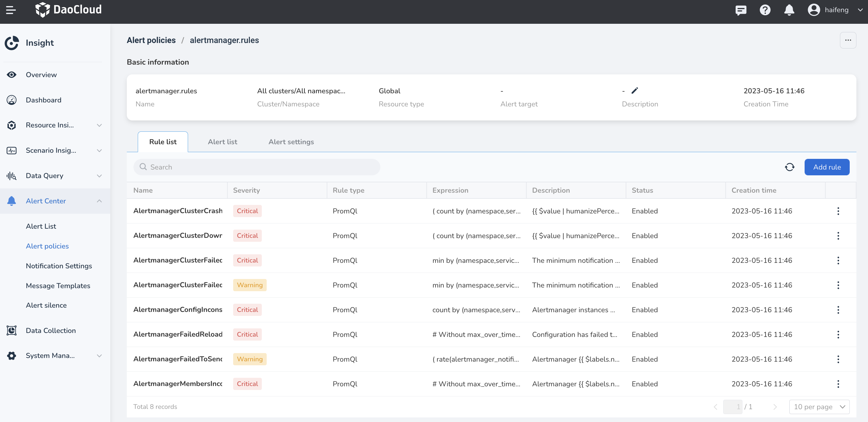Click 'Configuration has failed t...' description cell
Image resolution: width=868 pixels, height=422 pixels.
pyautogui.click(x=575, y=334)
